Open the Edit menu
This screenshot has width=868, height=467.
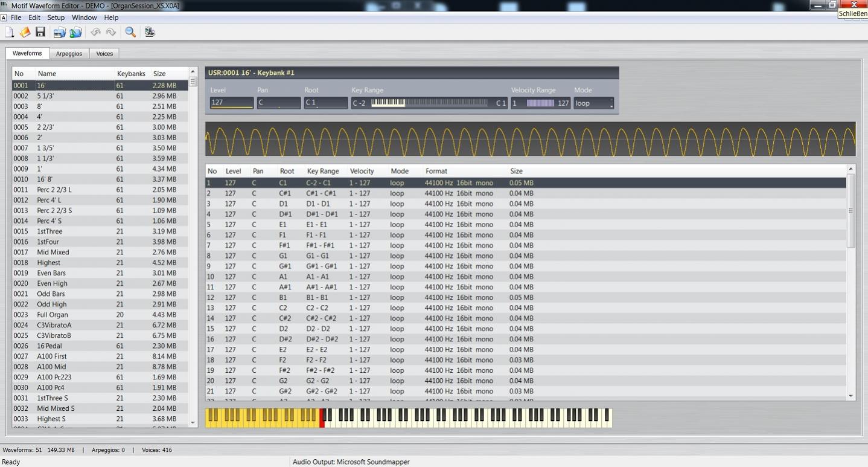click(x=34, y=18)
